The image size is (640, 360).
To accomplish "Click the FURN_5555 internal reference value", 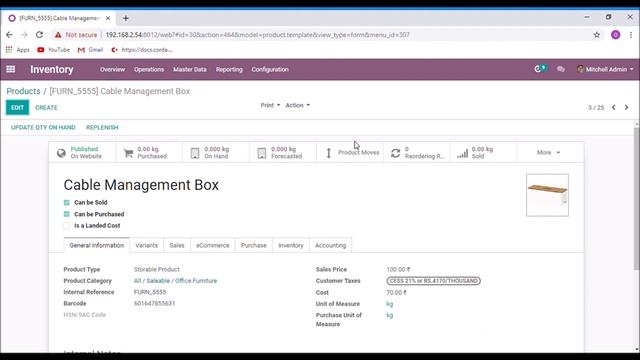I will tap(150, 292).
